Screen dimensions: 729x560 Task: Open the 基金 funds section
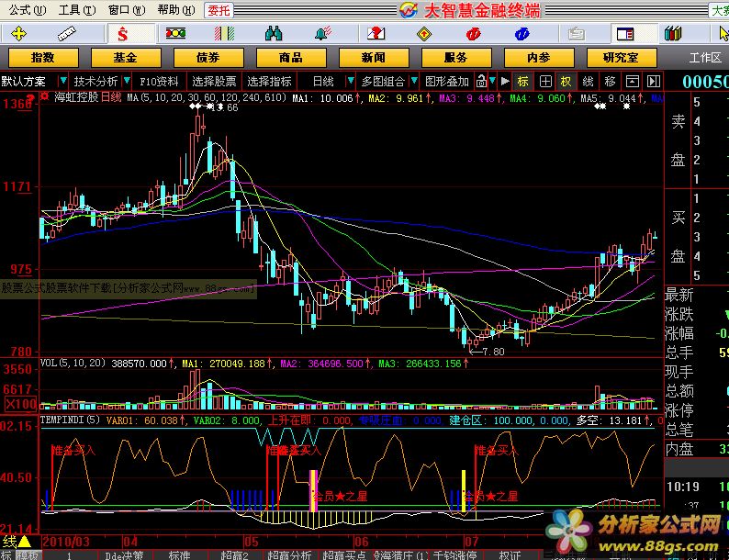(126, 58)
